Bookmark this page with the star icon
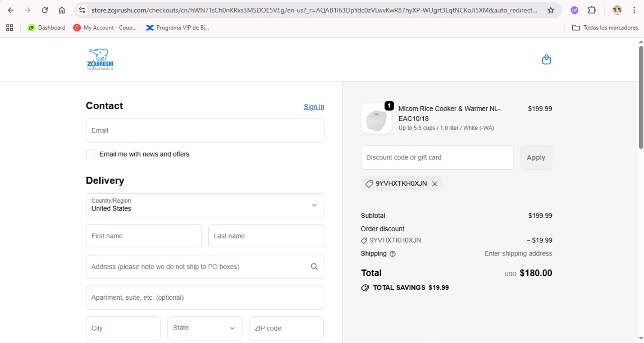 pos(551,10)
